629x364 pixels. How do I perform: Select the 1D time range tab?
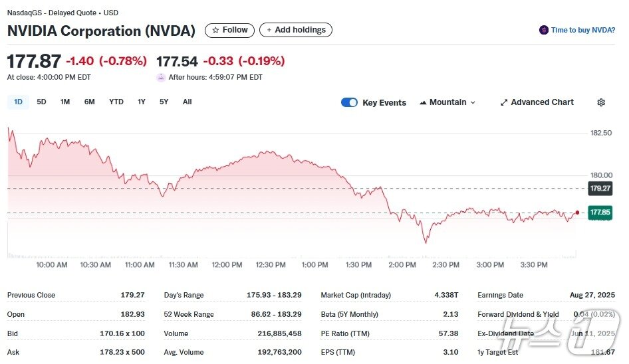(x=19, y=102)
